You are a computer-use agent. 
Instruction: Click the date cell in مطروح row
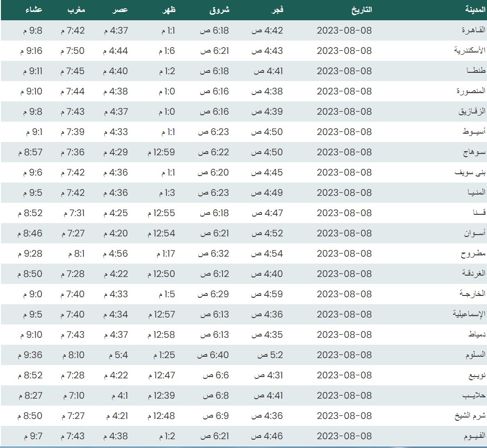point(344,253)
